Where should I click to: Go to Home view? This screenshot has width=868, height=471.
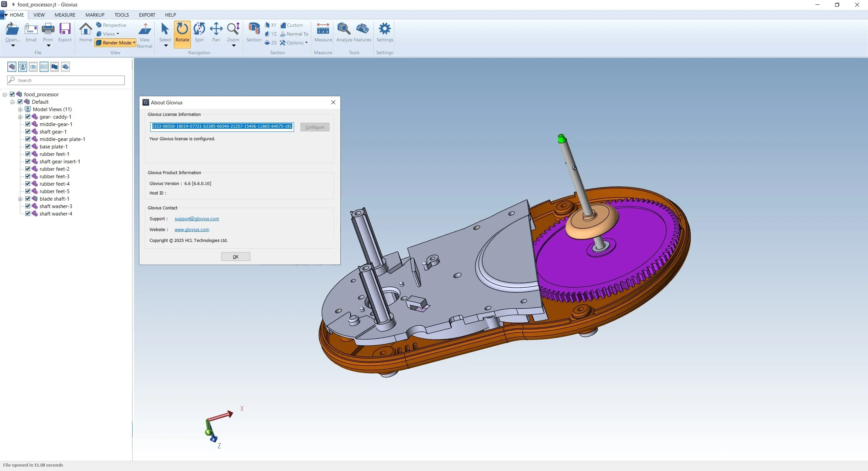[85, 32]
